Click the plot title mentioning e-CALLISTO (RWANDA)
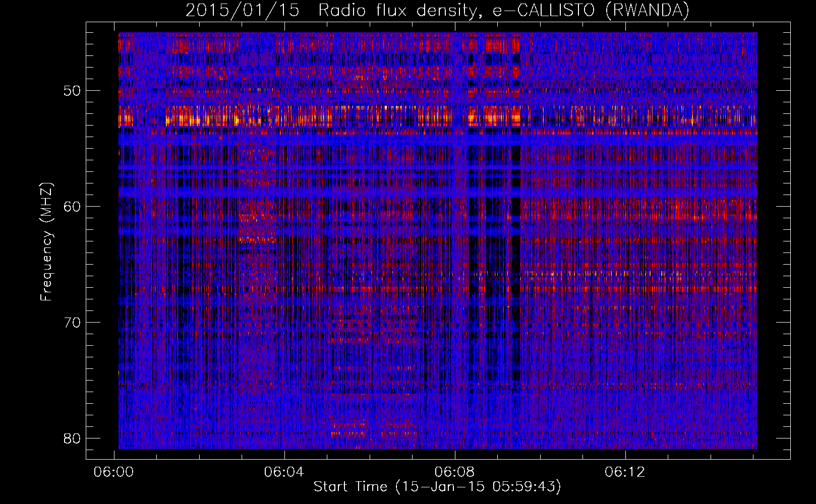Screen dimensions: 816x504 [x=437, y=10]
